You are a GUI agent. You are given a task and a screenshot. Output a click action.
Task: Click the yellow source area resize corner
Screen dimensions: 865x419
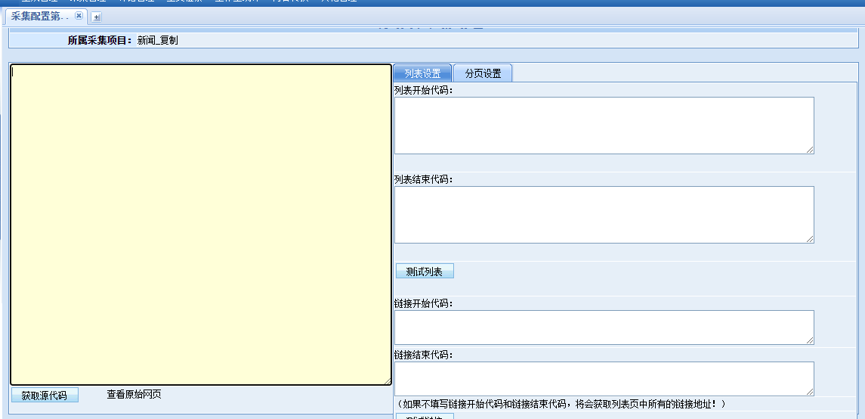pyautogui.click(x=388, y=381)
